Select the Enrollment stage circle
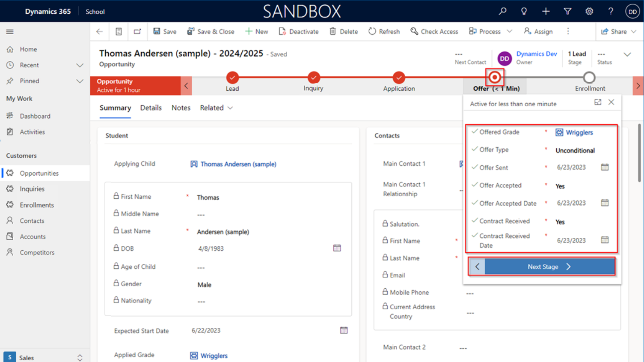 coord(589,78)
